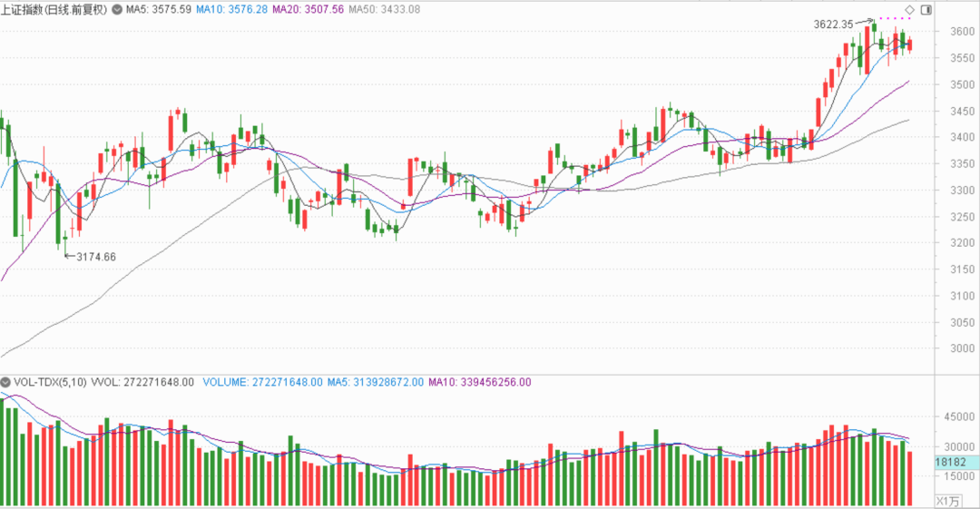Select the MA10: 3576.28 indicator label

click(232, 9)
